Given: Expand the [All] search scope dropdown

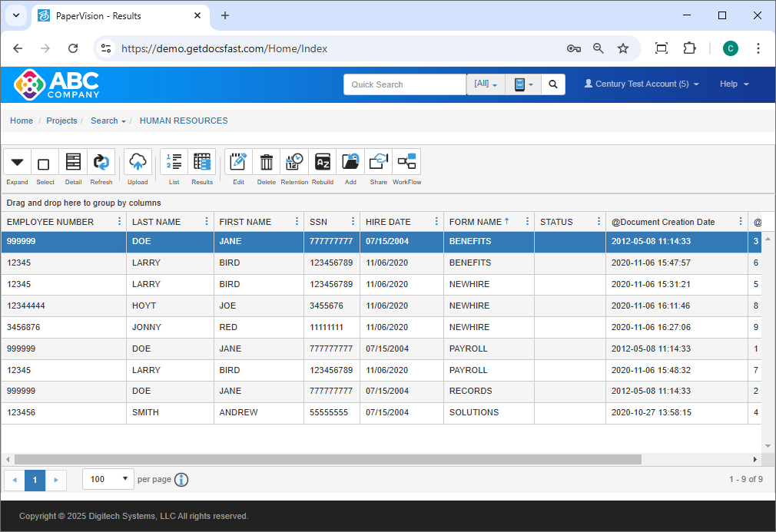Looking at the screenshot, I should [x=486, y=84].
